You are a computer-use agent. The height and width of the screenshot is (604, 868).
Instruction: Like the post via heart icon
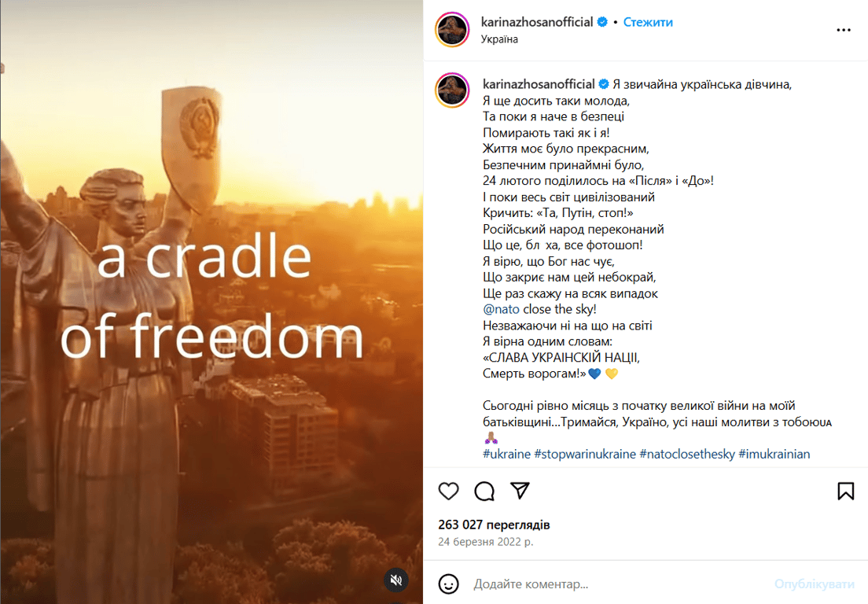(448, 491)
